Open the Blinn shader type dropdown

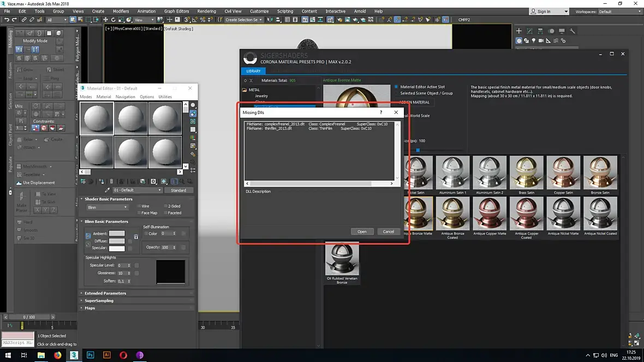pos(107,207)
